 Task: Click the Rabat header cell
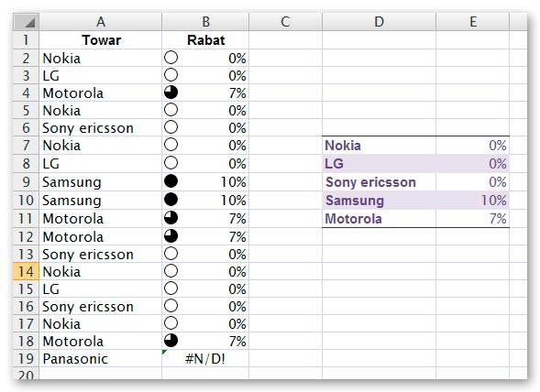205,40
